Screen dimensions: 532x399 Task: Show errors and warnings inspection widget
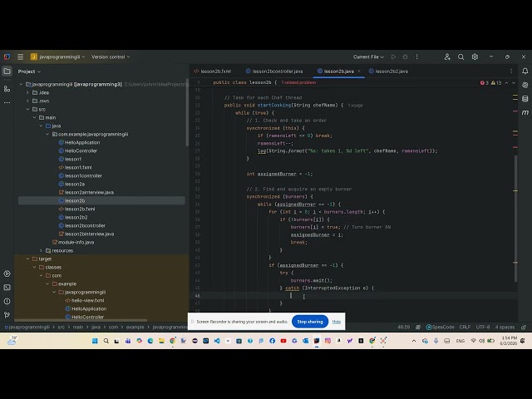[490, 83]
